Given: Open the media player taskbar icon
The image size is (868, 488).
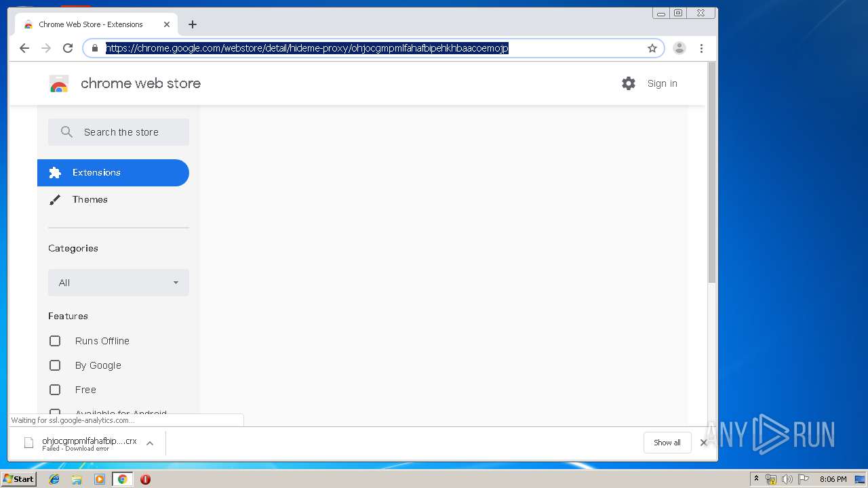Looking at the screenshot, I should [100, 479].
